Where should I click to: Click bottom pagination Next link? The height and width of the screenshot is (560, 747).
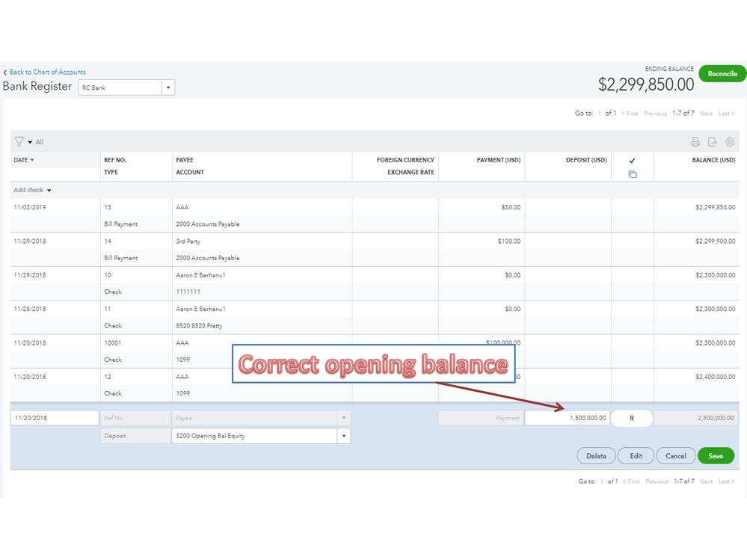coord(706,481)
